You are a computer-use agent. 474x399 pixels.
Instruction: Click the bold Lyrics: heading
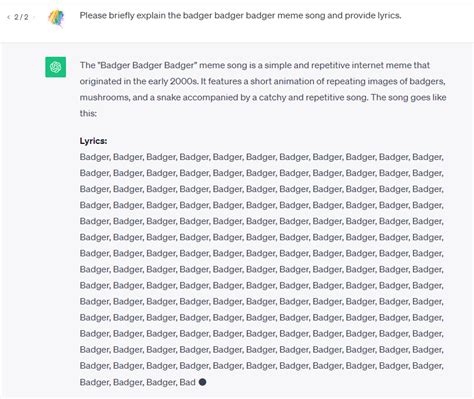pos(93,141)
